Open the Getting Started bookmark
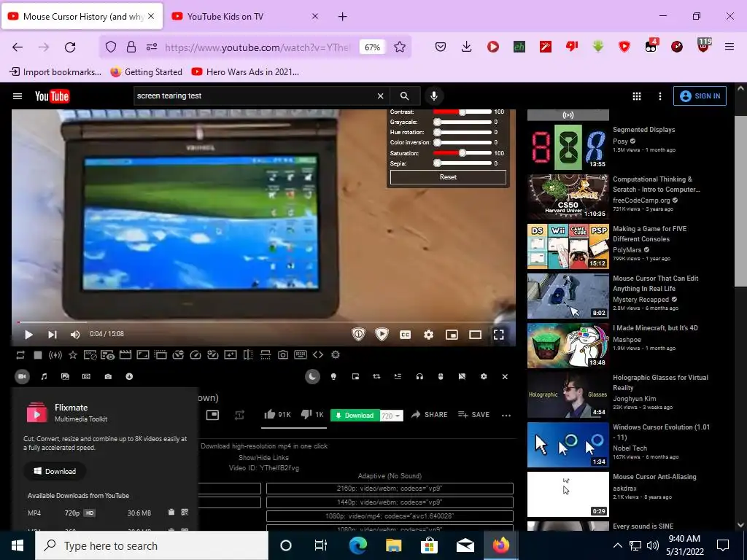Viewport: 747px width, 560px height. 147,72
